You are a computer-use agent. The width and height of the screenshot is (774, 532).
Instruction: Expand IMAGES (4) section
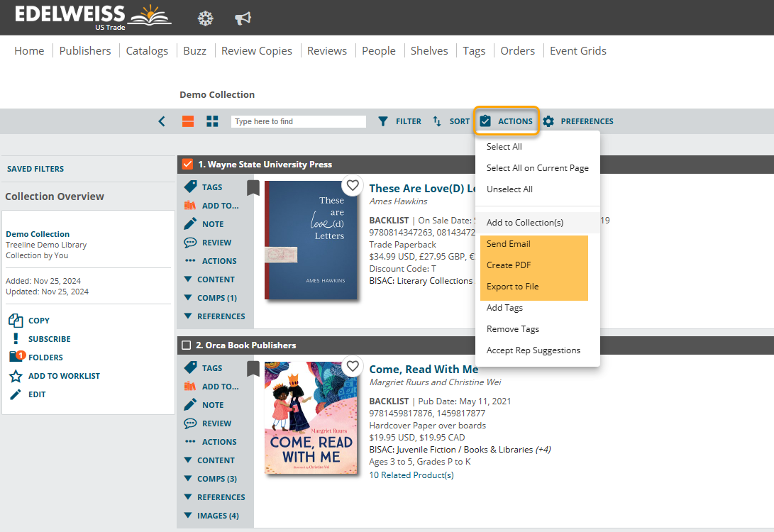211,516
